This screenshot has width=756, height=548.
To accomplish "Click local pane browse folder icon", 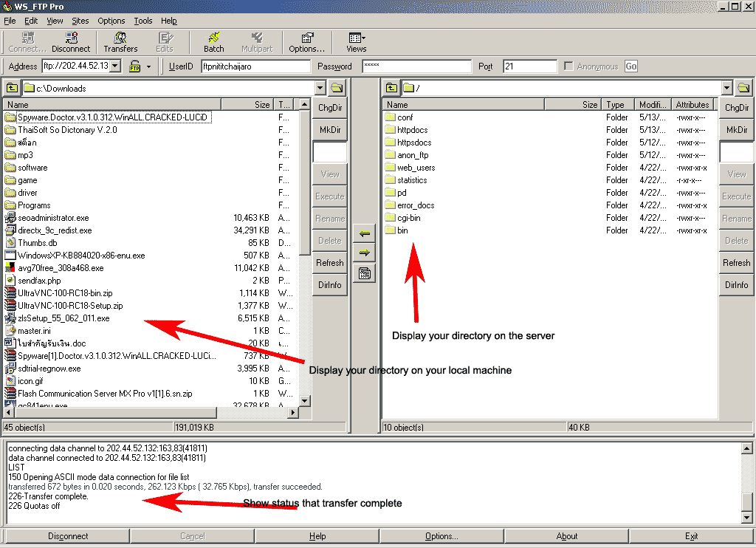I will click(x=337, y=88).
